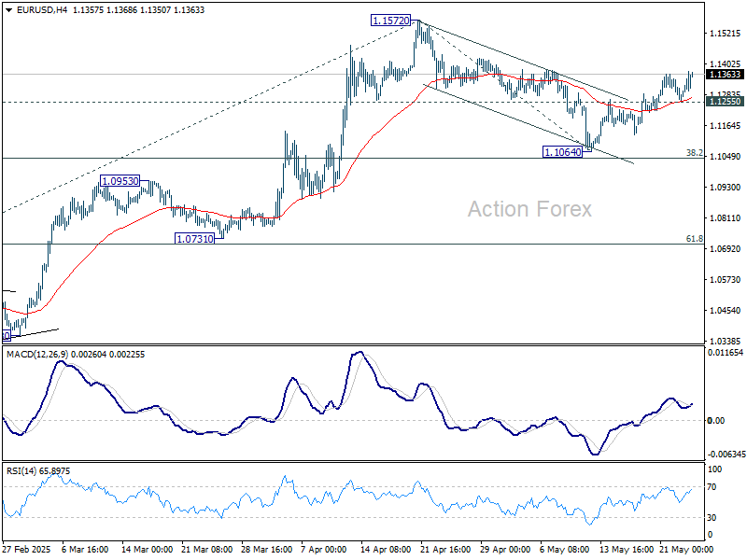Click the Action Forex watermark
The height and width of the screenshot is (560, 747).
(x=529, y=209)
